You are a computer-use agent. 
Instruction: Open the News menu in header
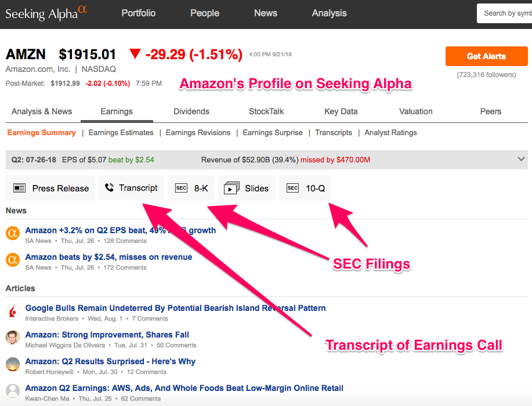tap(266, 13)
